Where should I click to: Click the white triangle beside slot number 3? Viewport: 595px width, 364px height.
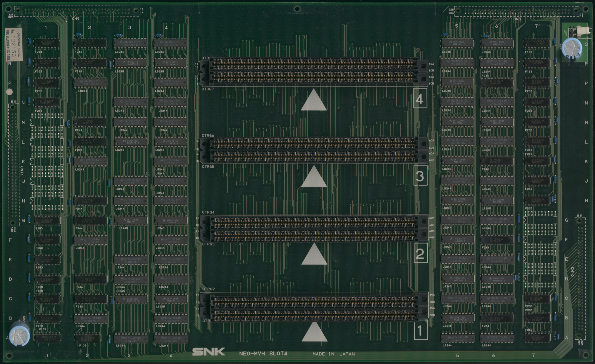point(314,176)
